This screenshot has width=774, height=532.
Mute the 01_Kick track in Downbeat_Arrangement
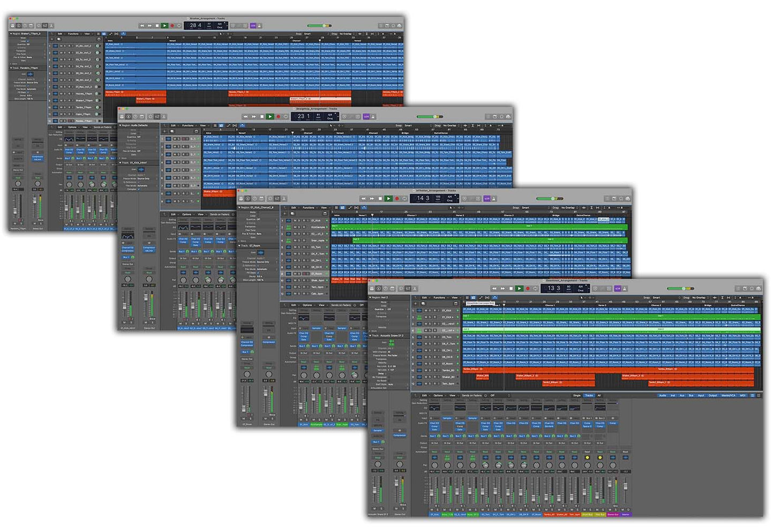click(426, 310)
